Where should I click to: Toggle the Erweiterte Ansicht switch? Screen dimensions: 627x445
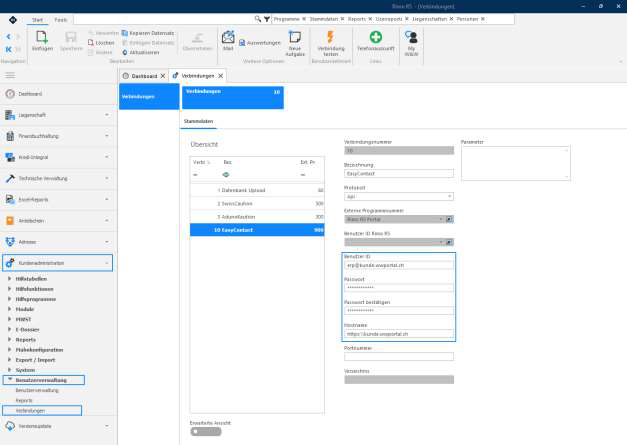pyautogui.click(x=206, y=432)
